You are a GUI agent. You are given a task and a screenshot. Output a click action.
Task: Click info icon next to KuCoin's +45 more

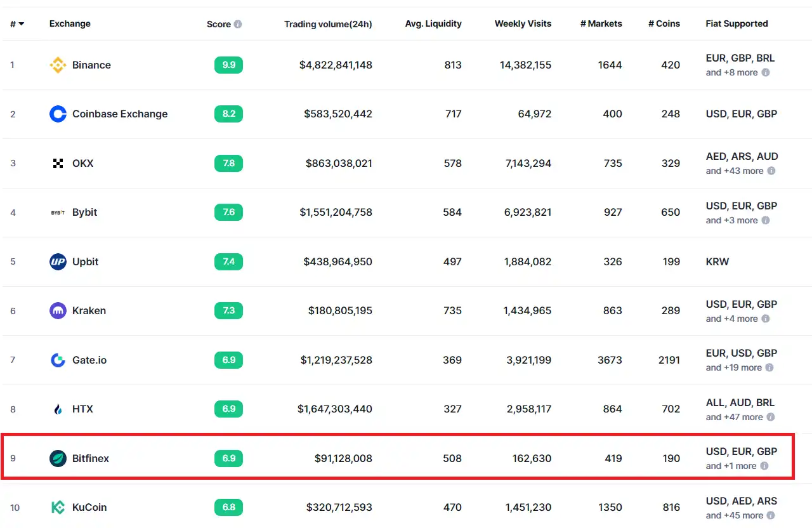click(771, 515)
